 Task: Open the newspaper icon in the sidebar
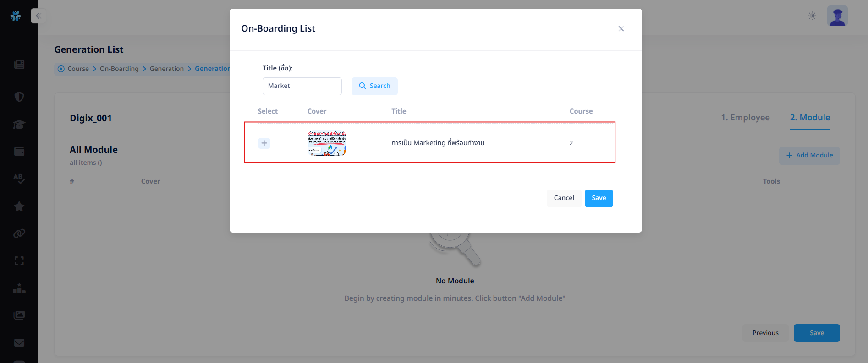[x=19, y=65]
